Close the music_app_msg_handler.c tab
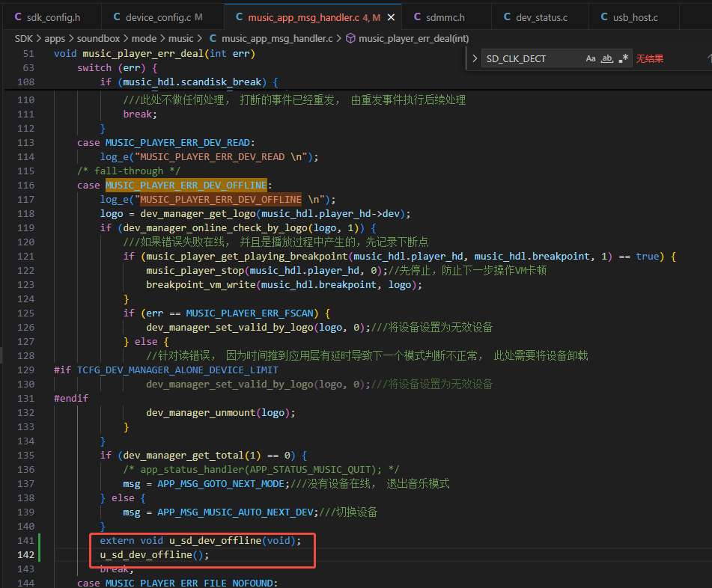The image size is (712, 588). click(x=391, y=17)
